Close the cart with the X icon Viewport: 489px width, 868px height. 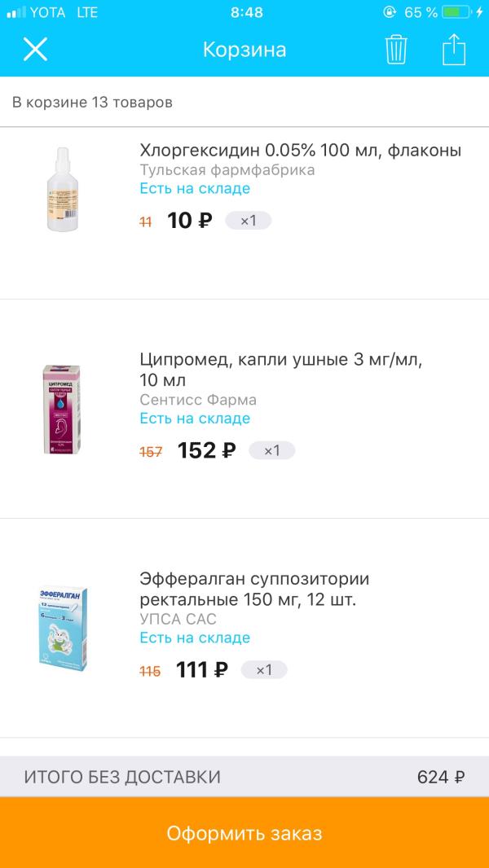[x=35, y=50]
